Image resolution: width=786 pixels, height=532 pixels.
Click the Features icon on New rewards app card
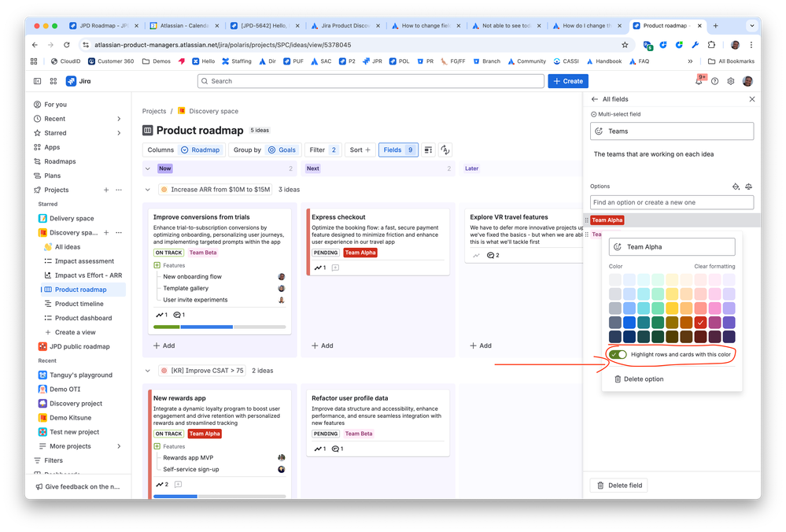click(x=157, y=446)
